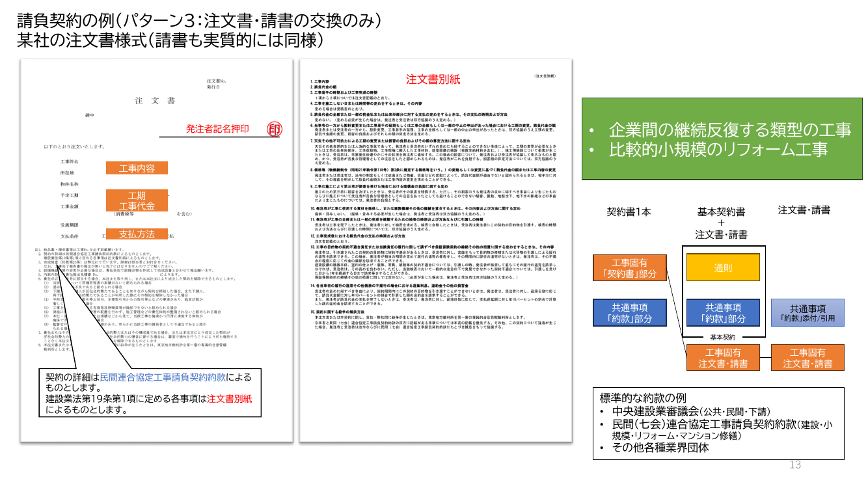868x488 pixels.
Task: Select the orange 工事内容 label on the order form
Action: pos(137,169)
